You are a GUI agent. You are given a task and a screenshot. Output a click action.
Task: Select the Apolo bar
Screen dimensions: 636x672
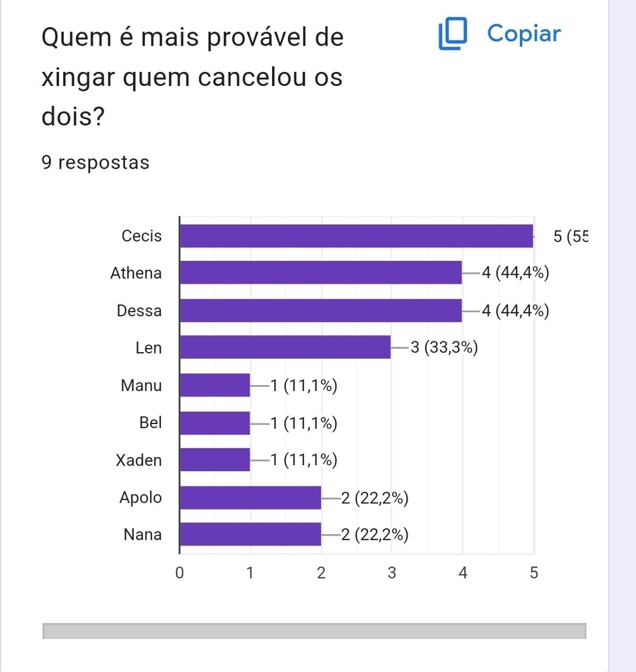coord(251,498)
